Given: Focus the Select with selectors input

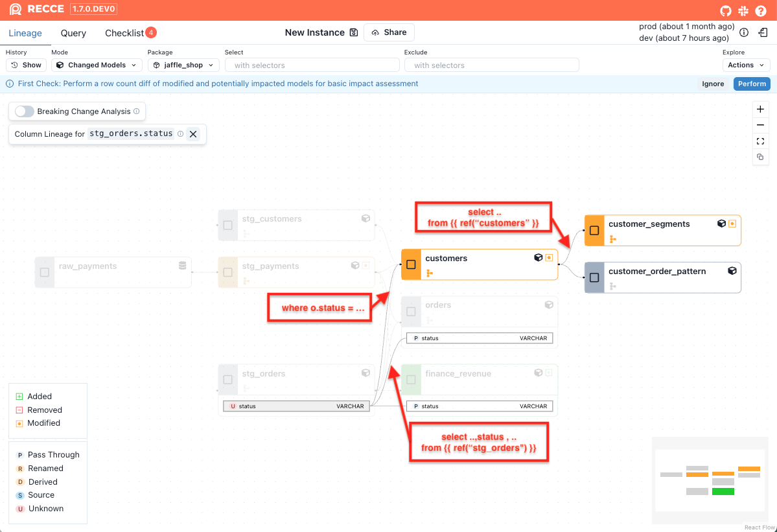Looking at the screenshot, I should tap(312, 65).
